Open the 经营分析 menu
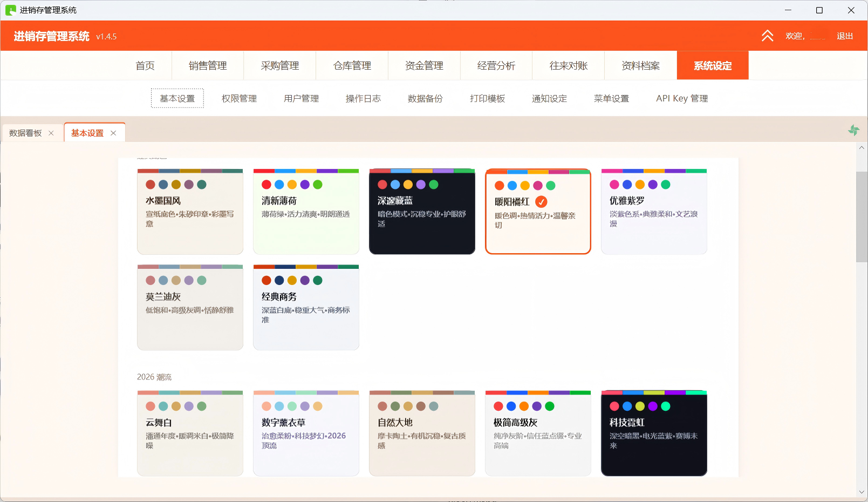 [496, 65]
